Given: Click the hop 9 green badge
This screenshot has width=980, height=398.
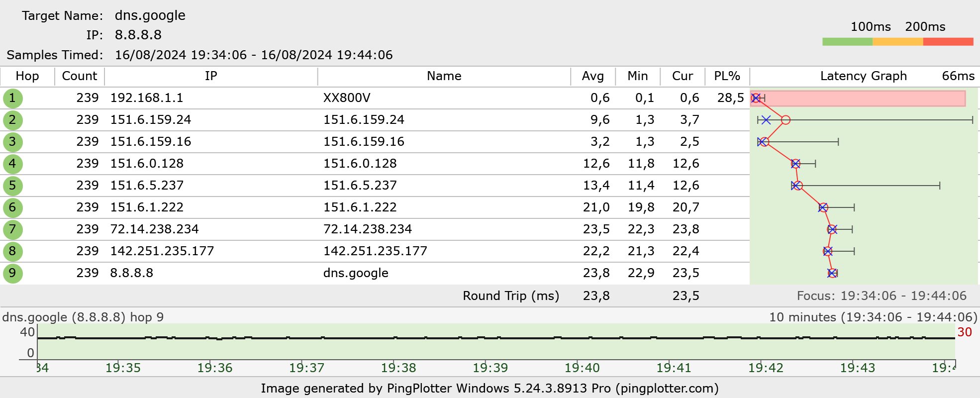Looking at the screenshot, I should (x=12, y=273).
